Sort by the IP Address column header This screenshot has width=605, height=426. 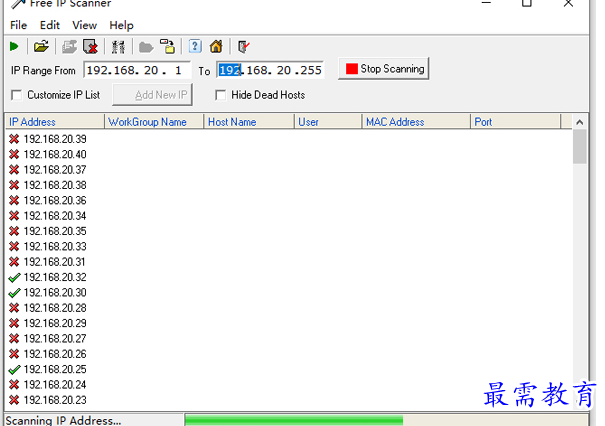pos(55,122)
